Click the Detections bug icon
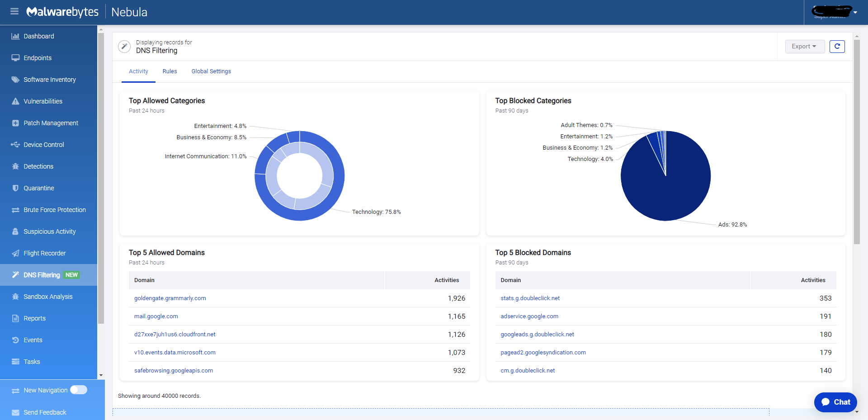868x420 pixels. pyautogui.click(x=15, y=166)
